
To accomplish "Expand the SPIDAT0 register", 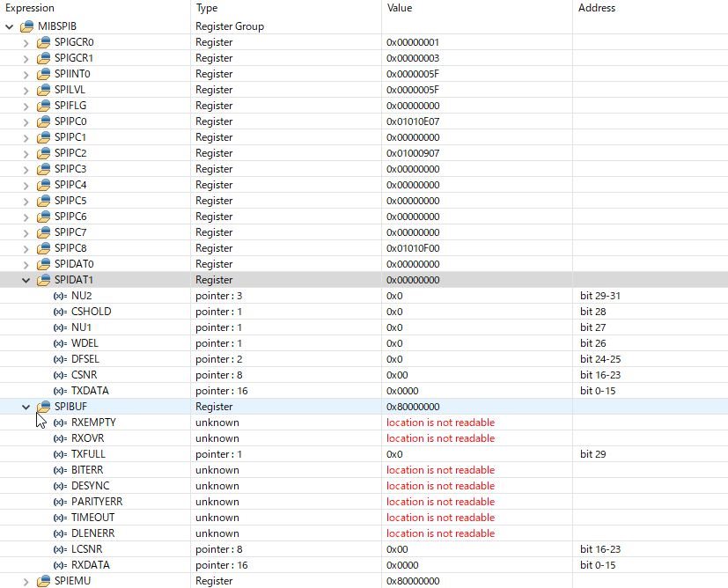I will click(26, 265).
